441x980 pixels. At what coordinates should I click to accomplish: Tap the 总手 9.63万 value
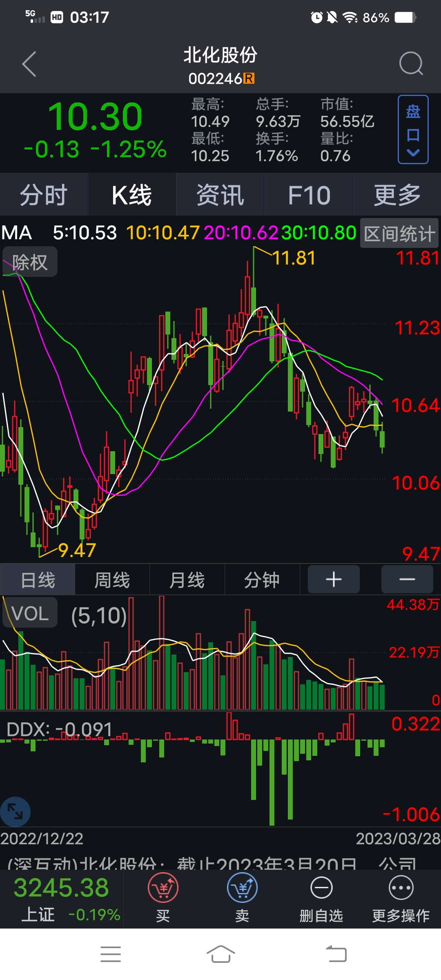(x=278, y=121)
